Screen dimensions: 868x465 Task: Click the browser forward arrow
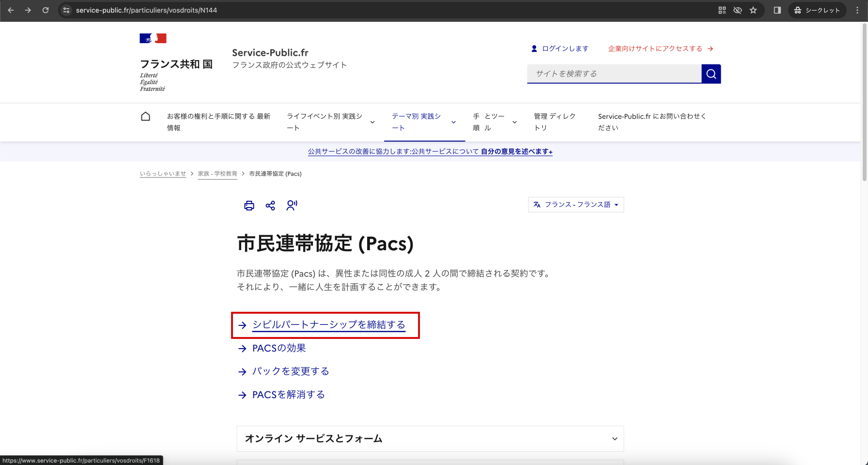click(28, 10)
